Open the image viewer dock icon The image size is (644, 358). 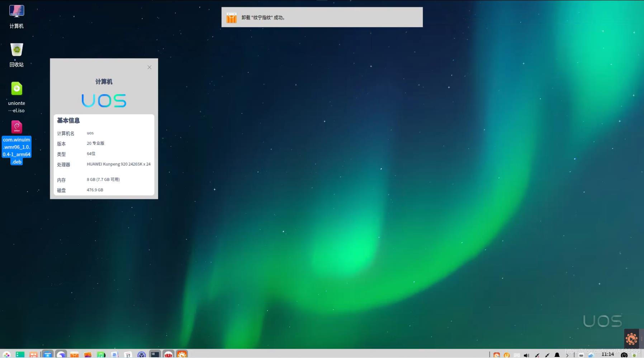pos(88,354)
